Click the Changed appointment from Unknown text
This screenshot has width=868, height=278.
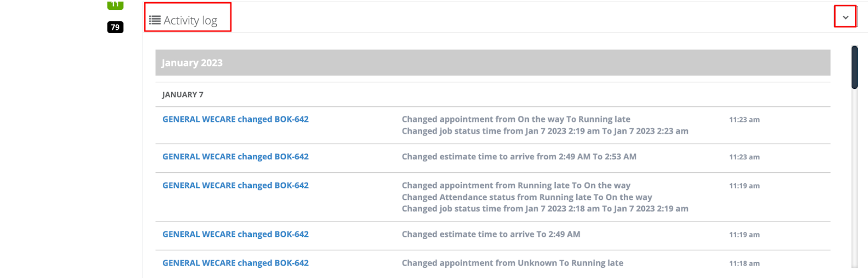(512, 263)
